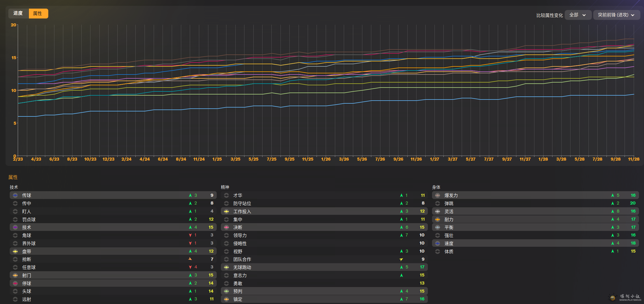
Task: Click the 镇定 line indicator icon
Action: click(226, 299)
